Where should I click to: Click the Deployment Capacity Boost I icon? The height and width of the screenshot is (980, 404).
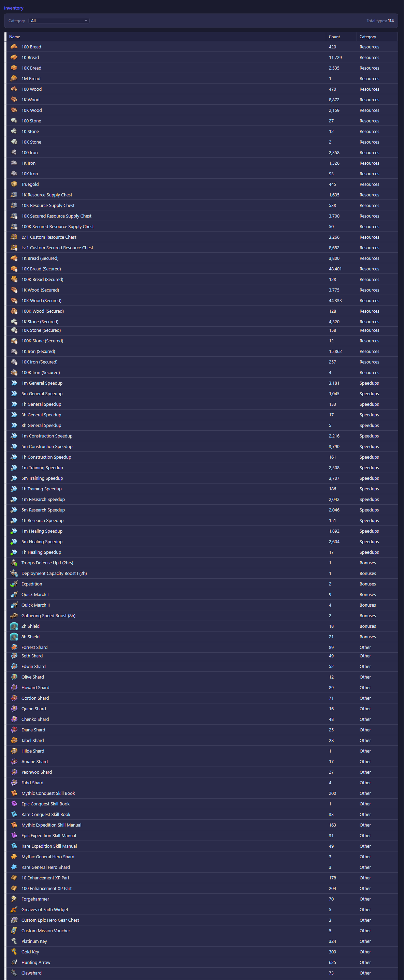click(x=14, y=574)
